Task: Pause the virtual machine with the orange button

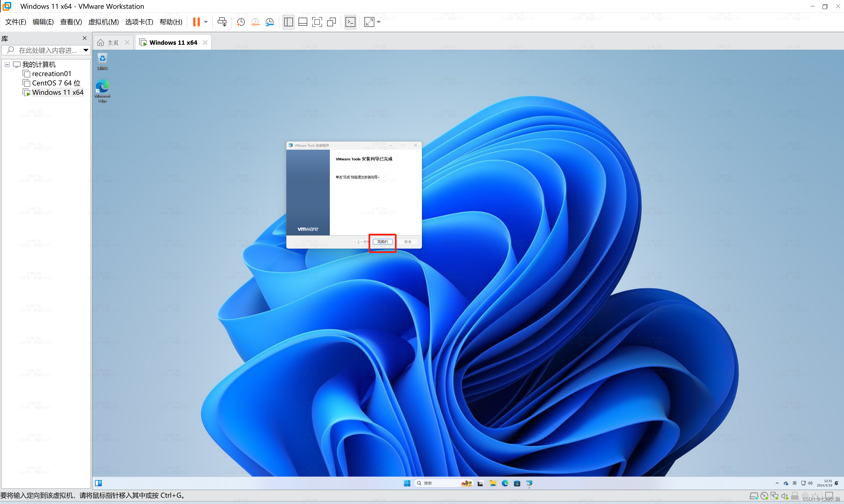Action: pyautogui.click(x=197, y=22)
